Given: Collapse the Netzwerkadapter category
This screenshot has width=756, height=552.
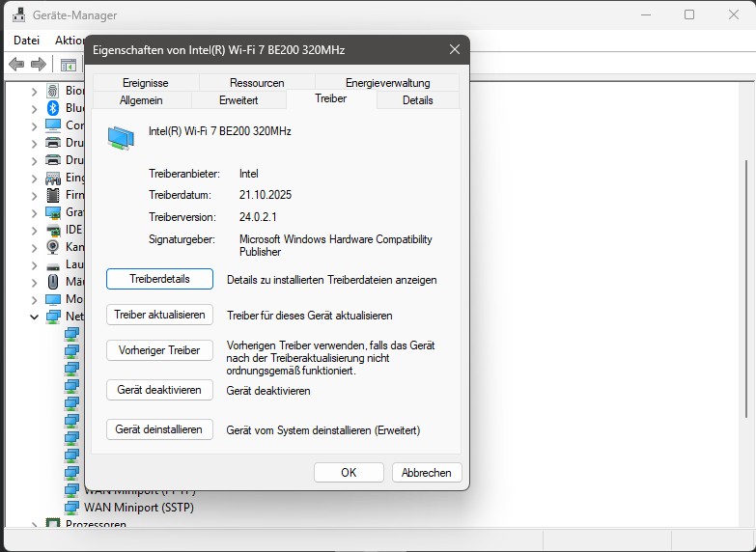Looking at the screenshot, I should pos(34,317).
